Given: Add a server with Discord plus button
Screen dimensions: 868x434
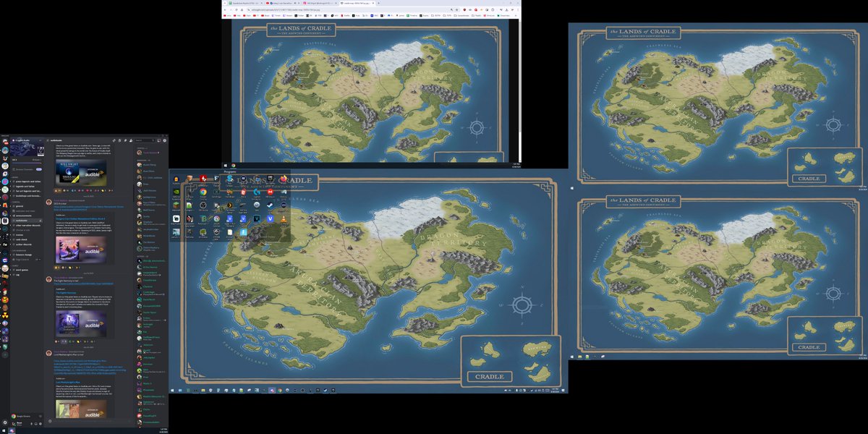Looking at the screenshot, I should [5, 355].
